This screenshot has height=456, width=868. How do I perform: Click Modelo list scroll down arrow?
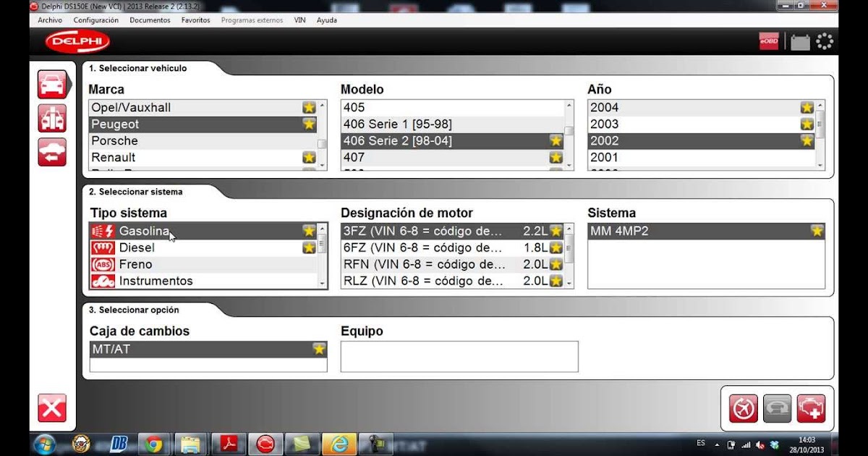click(569, 166)
